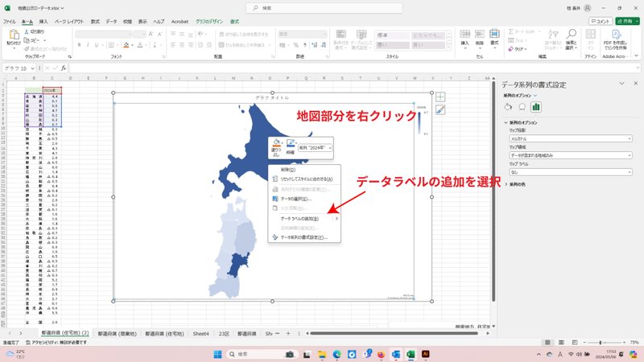Open Microsoft Edge from the taskbar
The image size is (644, 362).
336,354
